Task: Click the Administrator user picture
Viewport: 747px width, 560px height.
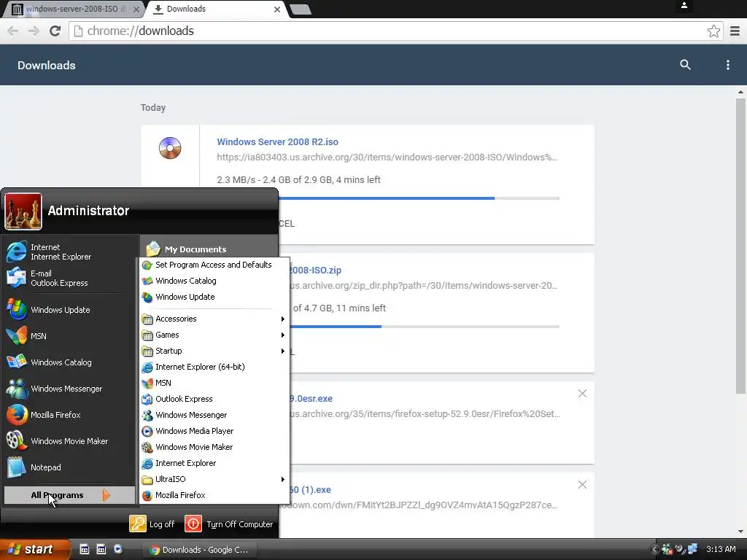Action: [23, 211]
